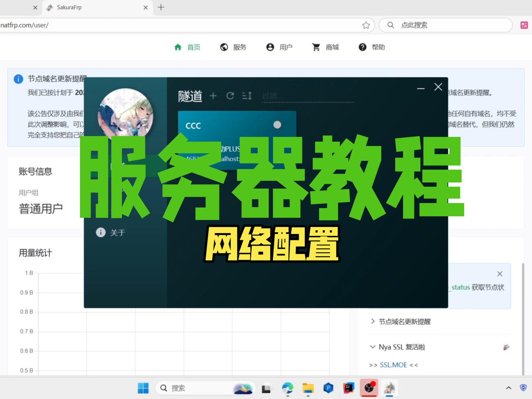Show hidden system tray icons
The height and width of the screenshot is (399, 532).
[509, 388]
